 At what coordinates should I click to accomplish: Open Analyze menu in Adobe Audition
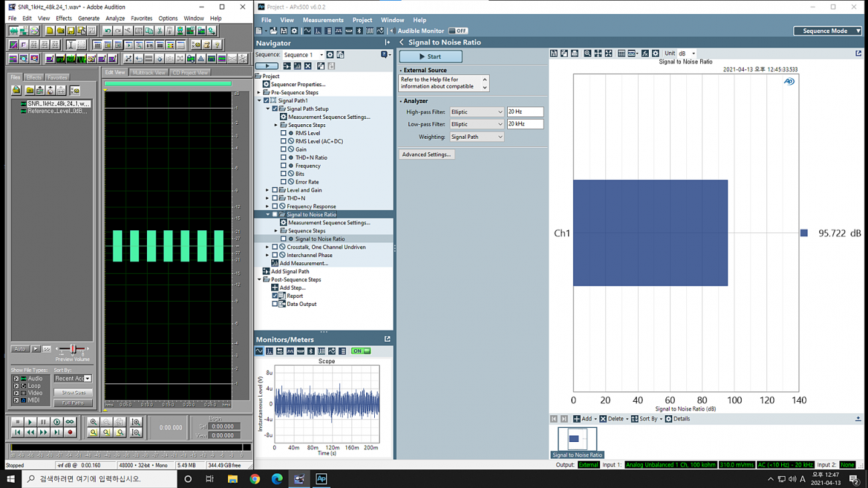coord(115,19)
